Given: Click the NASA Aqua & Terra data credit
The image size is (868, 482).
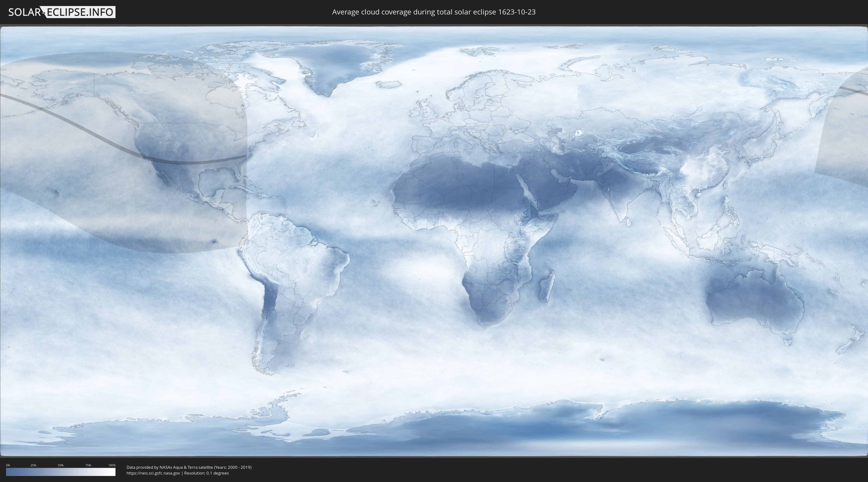Looking at the screenshot, I should (189, 467).
